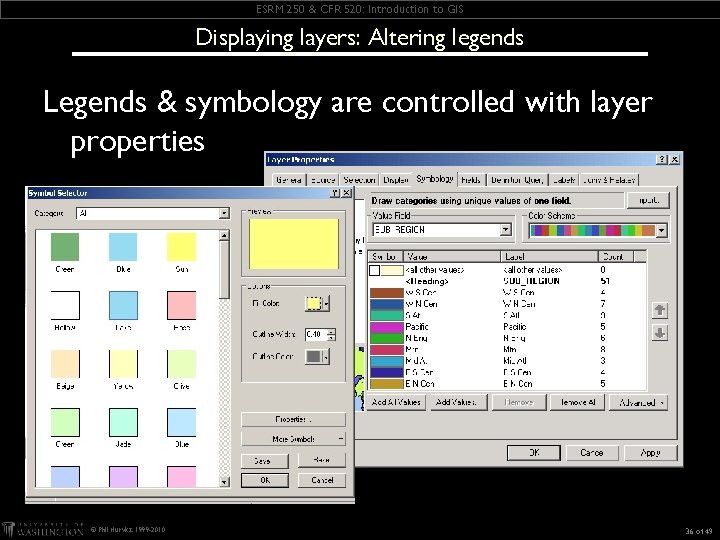Click OK in Layer Properties
The image size is (720, 540).
pyautogui.click(x=534, y=453)
